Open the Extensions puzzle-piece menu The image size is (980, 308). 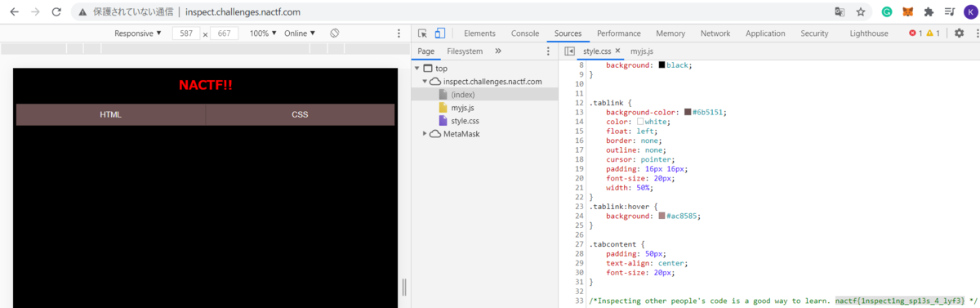pyautogui.click(x=929, y=12)
